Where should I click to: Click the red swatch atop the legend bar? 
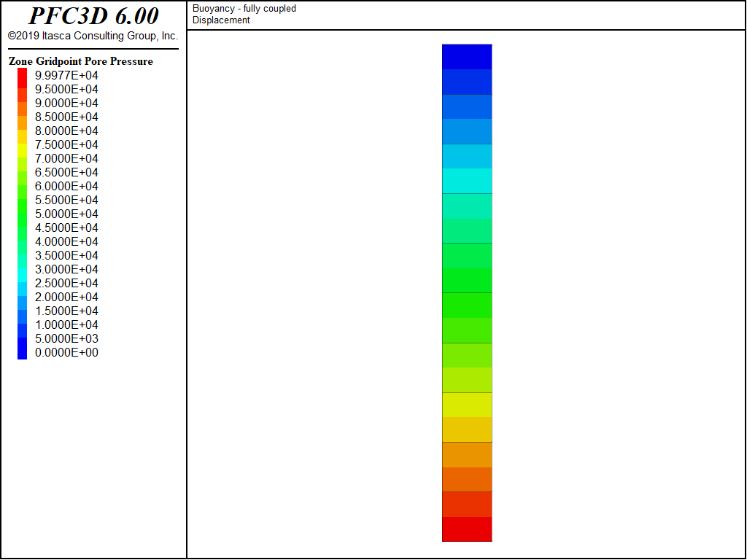coord(22,78)
